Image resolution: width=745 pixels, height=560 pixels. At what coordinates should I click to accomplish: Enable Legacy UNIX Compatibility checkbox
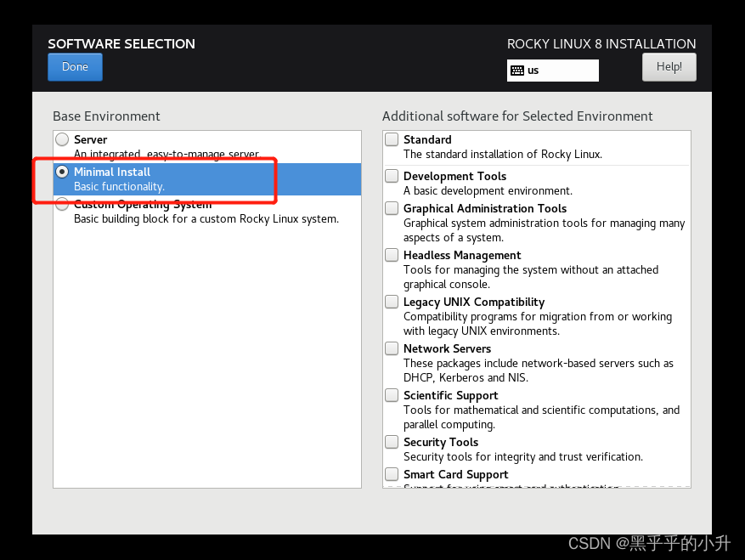(x=392, y=302)
